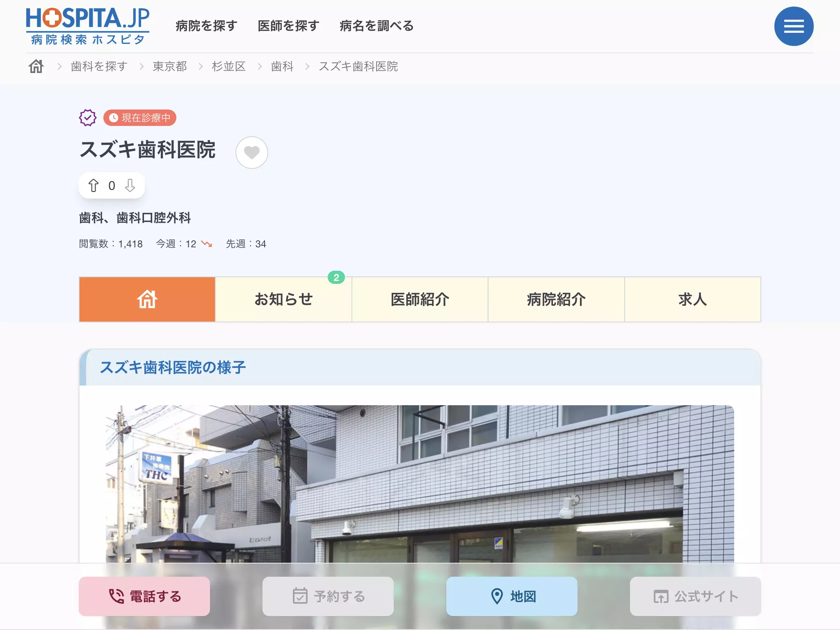
Task: Open the hamburger menu button
Action: click(794, 26)
